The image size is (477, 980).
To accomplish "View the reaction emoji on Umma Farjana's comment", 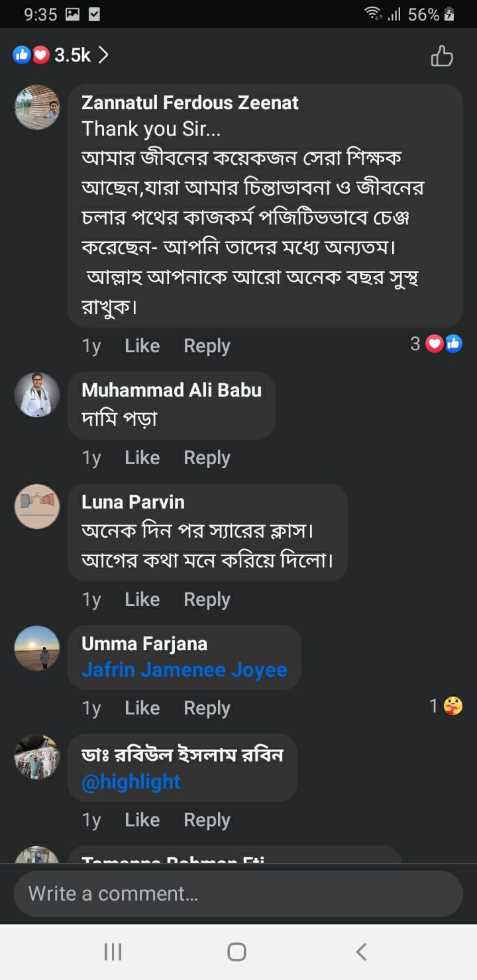I will pyautogui.click(x=446, y=707).
